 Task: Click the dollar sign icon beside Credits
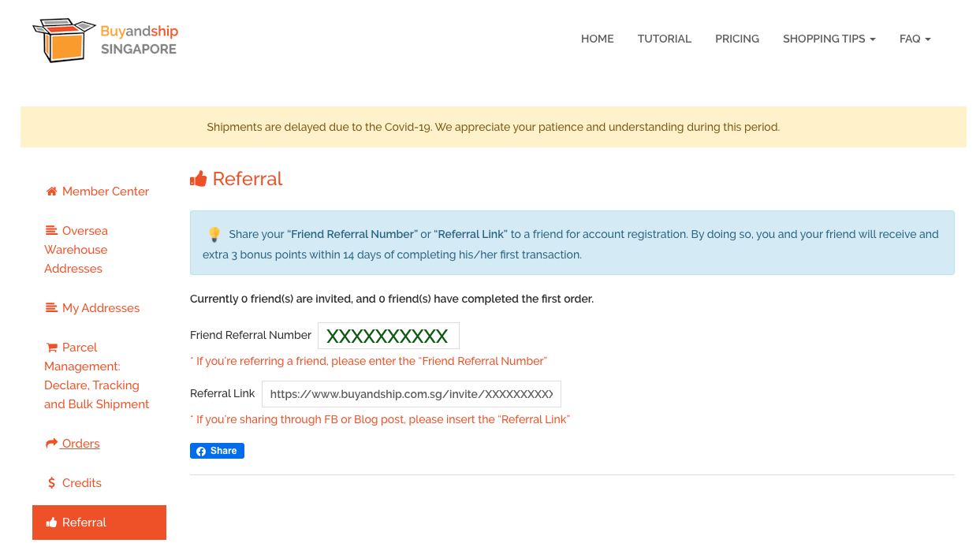click(51, 483)
